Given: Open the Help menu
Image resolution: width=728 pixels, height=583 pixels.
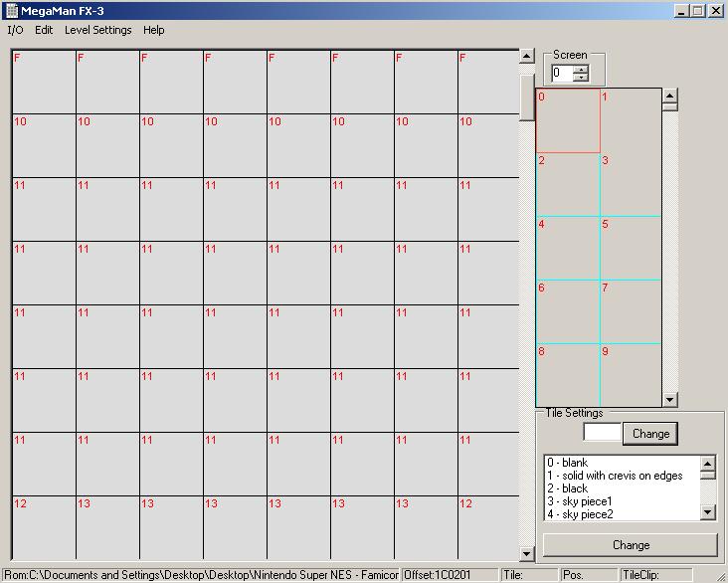Looking at the screenshot, I should pos(153,30).
